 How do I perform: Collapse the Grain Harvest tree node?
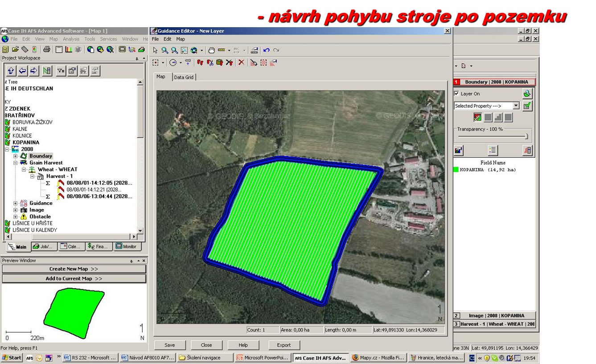click(x=16, y=163)
